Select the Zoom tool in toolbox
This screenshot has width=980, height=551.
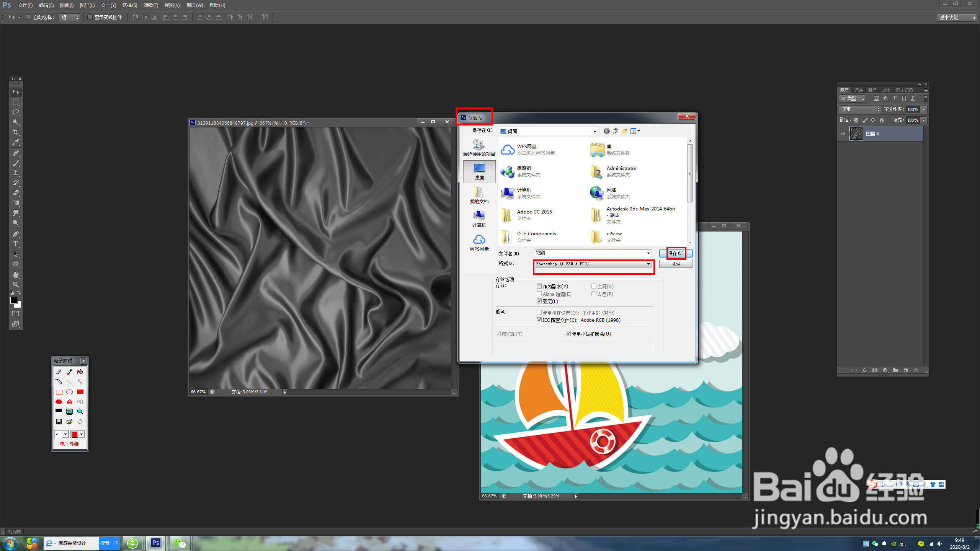pyautogui.click(x=16, y=285)
